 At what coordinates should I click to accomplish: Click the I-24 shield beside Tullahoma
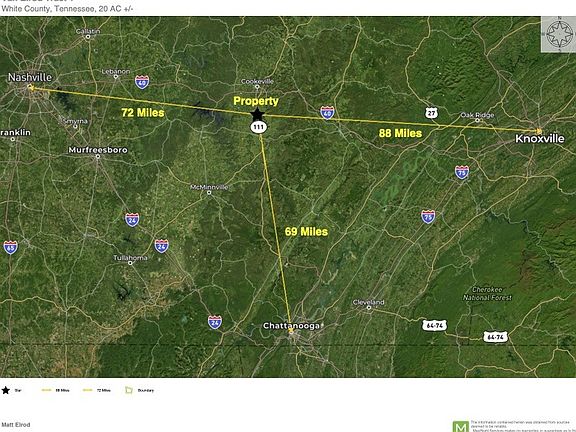[x=161, y=246]
